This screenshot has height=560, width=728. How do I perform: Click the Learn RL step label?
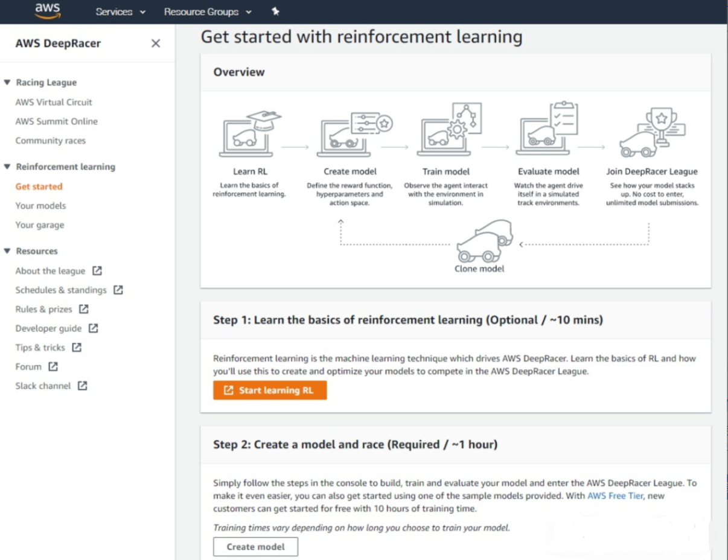point(250,171)
